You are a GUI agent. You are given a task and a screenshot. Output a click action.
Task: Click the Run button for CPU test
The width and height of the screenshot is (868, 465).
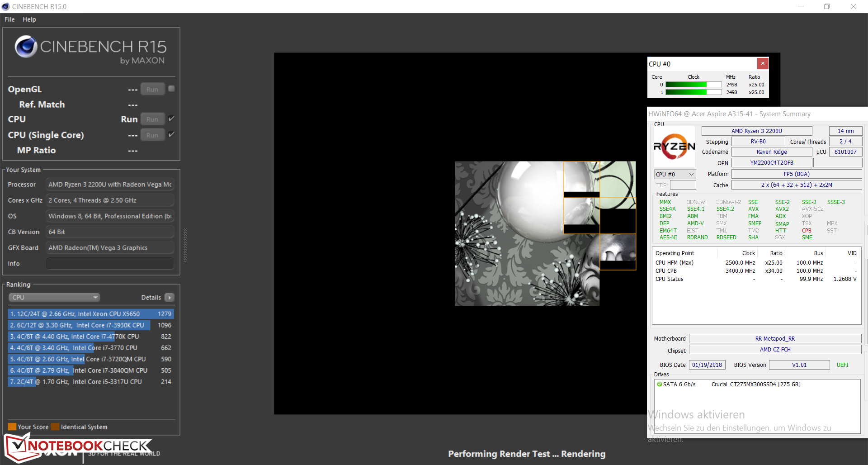[152, 119]
